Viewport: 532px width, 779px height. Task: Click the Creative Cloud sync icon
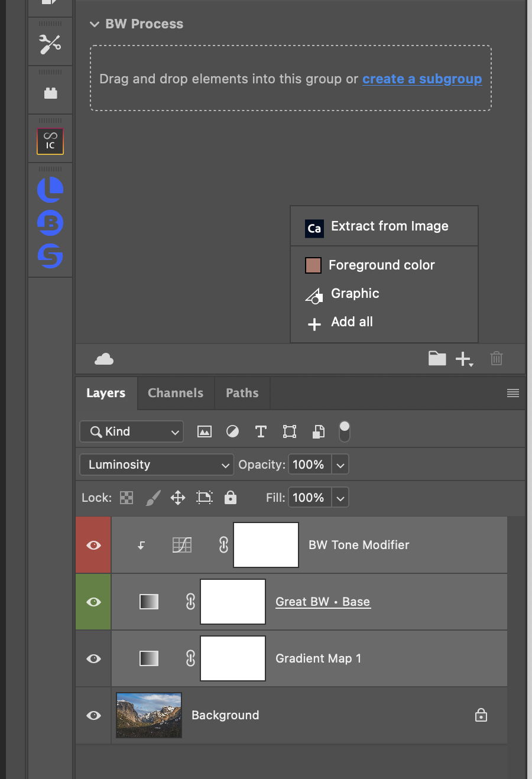[x=104, y=359]
